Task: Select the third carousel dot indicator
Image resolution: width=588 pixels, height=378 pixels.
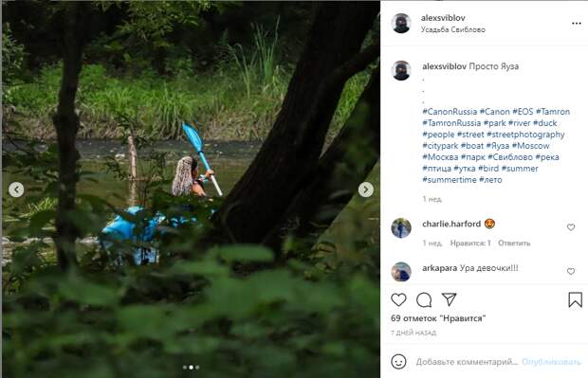Action: [x=197, y=368]
